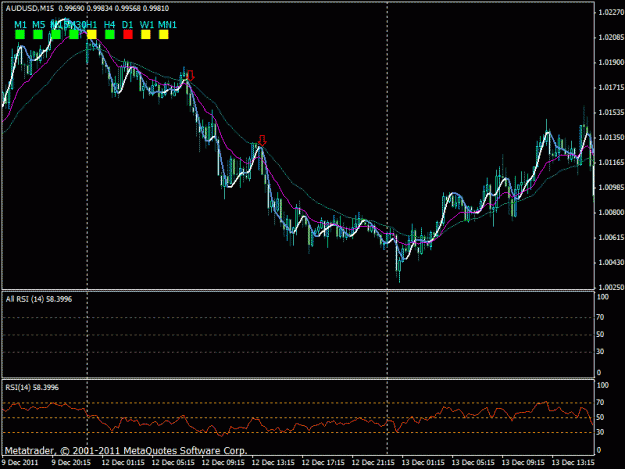The width and height of the screenshot is (625, 469).
Task: Click the 13 Dec 13:15 time label
Action: tap(573, 463)
